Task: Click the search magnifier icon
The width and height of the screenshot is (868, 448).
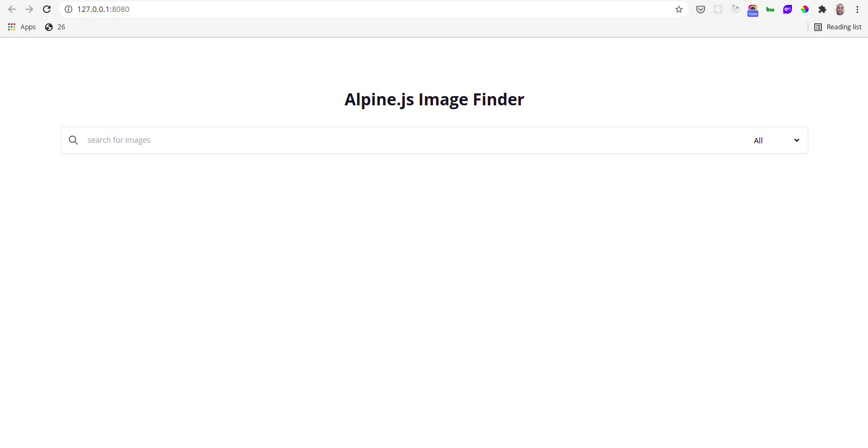Action: point(73,140)
